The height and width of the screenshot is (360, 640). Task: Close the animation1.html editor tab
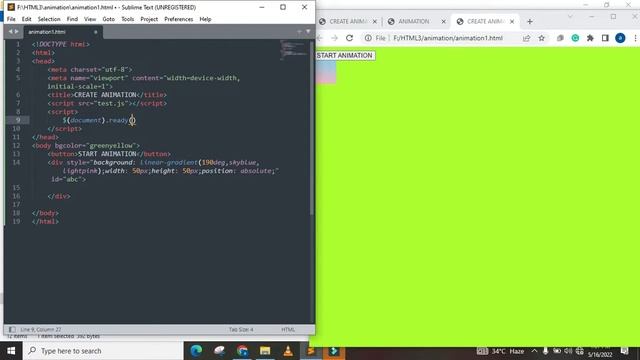tap(96, 32)
